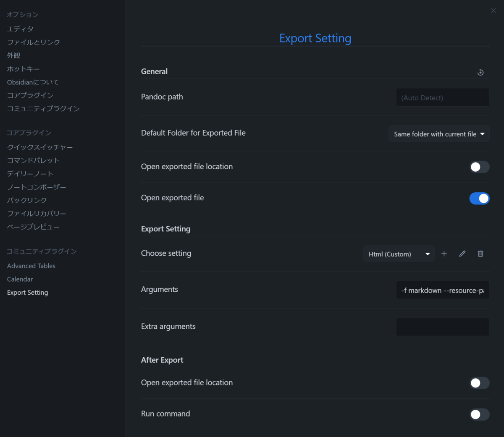
Task: Select the Advanced Tables plugin tab
Action: pyautogui.click(x=31, y=266)
